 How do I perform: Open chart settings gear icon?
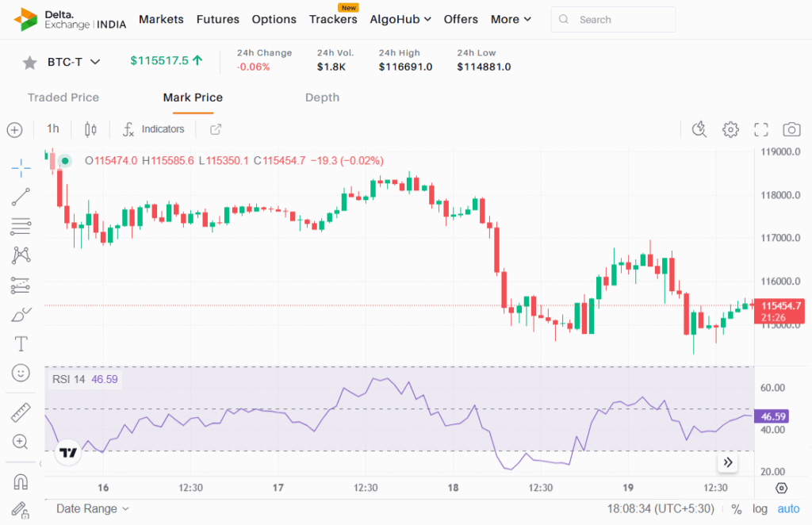(730, 129)
